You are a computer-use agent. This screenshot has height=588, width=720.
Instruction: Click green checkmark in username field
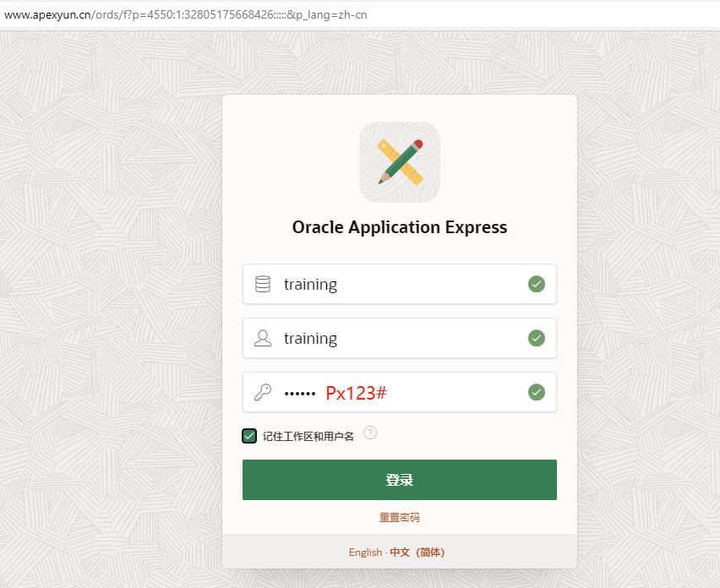click(x=537, y=338)
